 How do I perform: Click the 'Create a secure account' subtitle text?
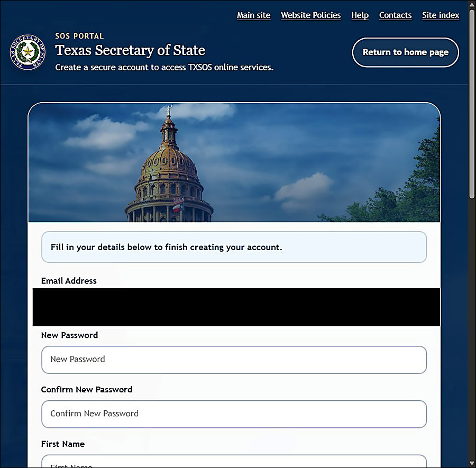164,67
